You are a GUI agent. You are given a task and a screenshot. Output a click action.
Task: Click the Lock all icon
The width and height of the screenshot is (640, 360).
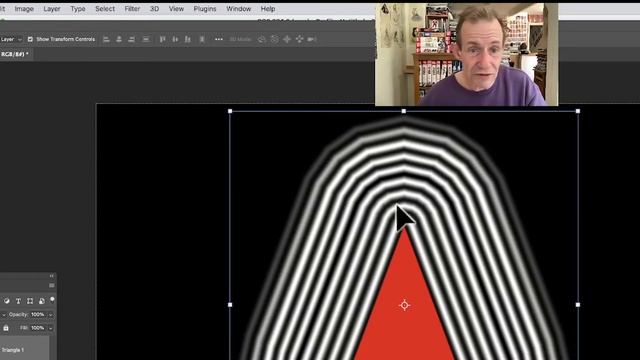click(x=6, y=328)
